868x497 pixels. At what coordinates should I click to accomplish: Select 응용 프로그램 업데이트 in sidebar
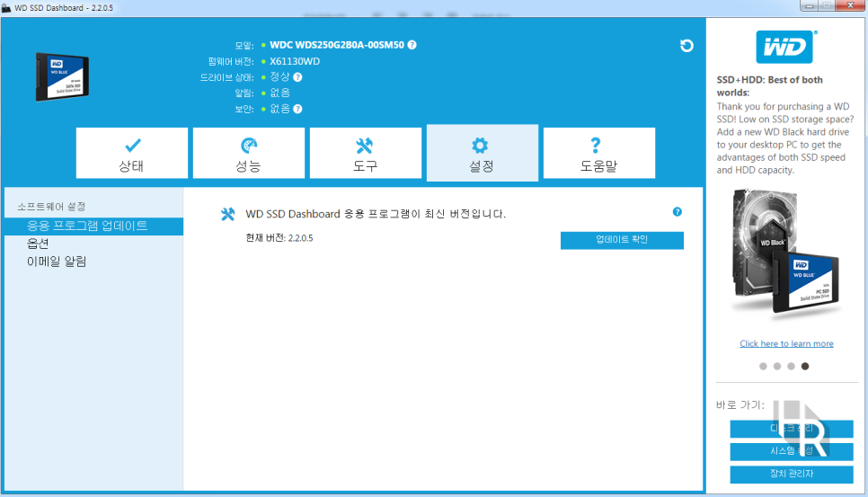(93, 226)
